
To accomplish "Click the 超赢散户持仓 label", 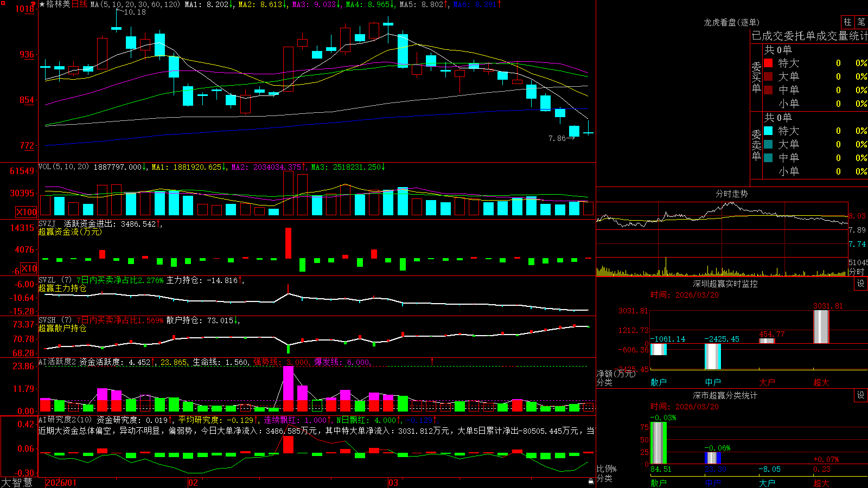I will 62,328.
